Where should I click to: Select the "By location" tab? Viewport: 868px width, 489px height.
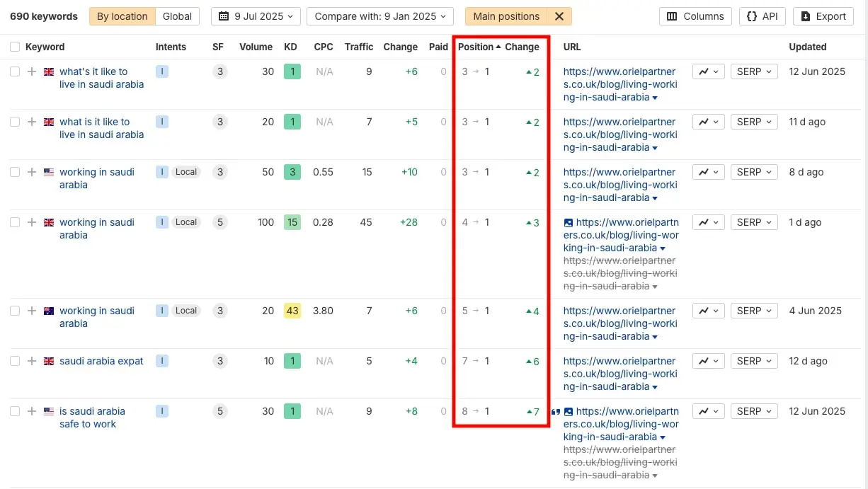(x=121, y=16)
